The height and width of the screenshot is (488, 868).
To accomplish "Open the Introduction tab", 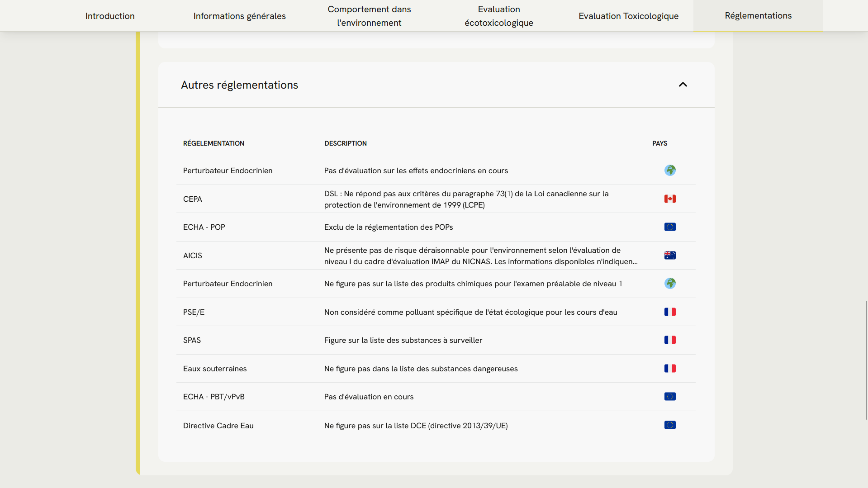I will point(110,16).
